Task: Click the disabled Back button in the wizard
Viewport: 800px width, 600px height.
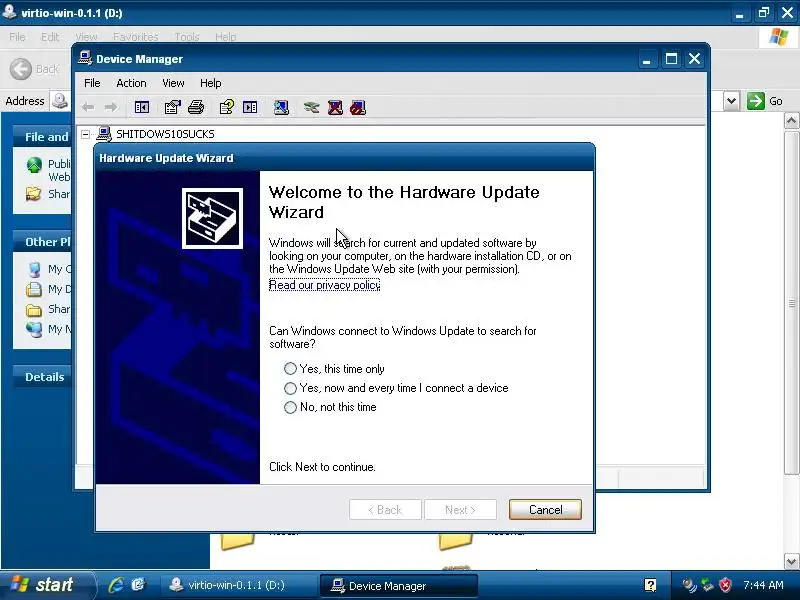Action: pos(385,510)
